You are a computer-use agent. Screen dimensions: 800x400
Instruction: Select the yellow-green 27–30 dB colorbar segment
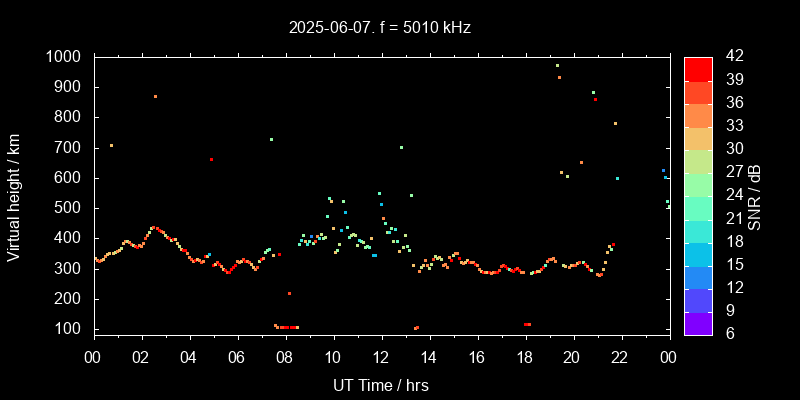(x=698, y=160)
